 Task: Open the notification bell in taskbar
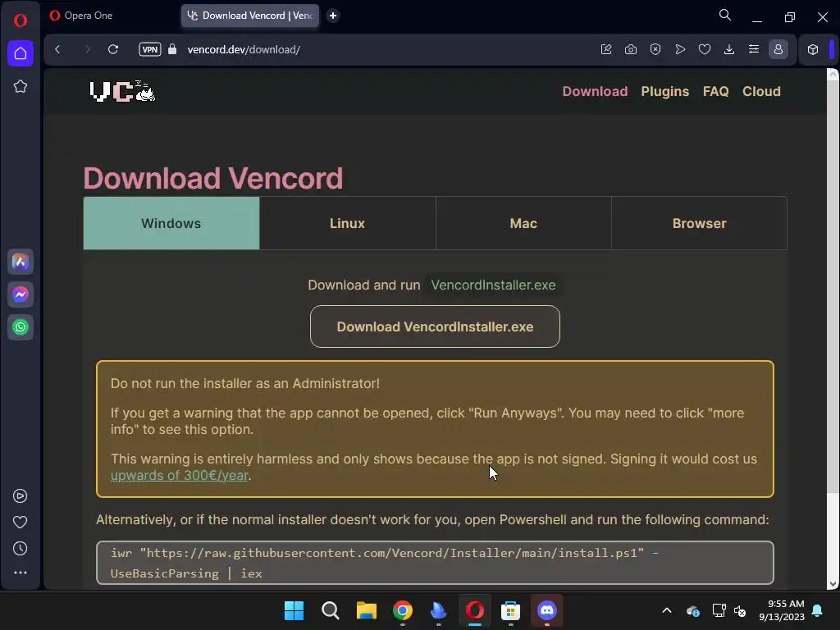[x=818, y=610]
